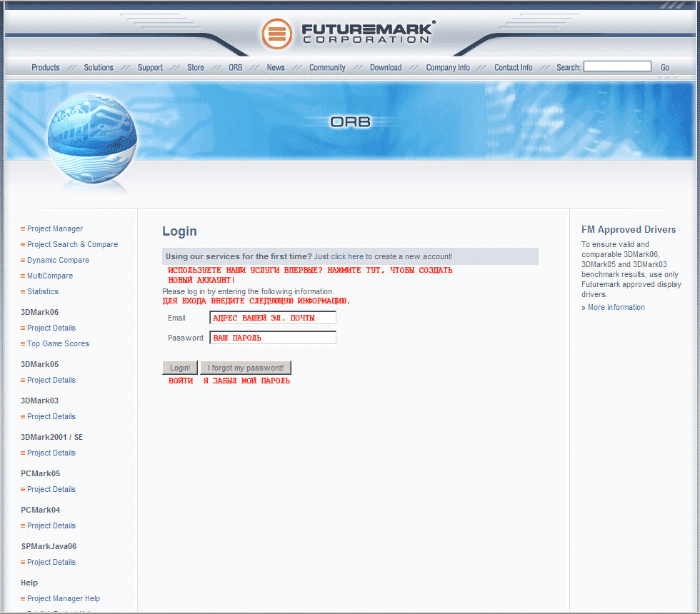This screenshot has height=614, width=700.
Task: Click the 3DMark05 section heading
Action: (40, 364)
